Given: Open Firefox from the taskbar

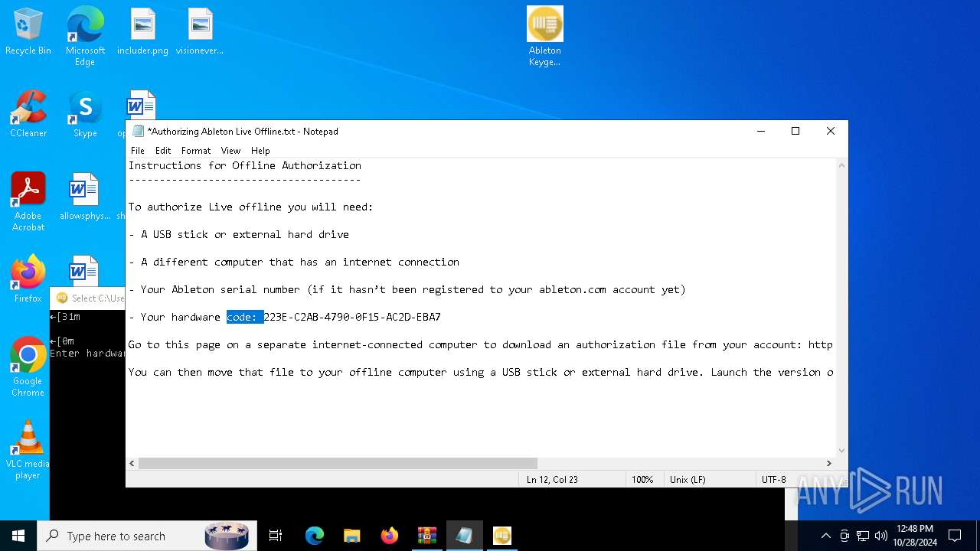Looking at the screenshot, I should [x=390, y=536].
